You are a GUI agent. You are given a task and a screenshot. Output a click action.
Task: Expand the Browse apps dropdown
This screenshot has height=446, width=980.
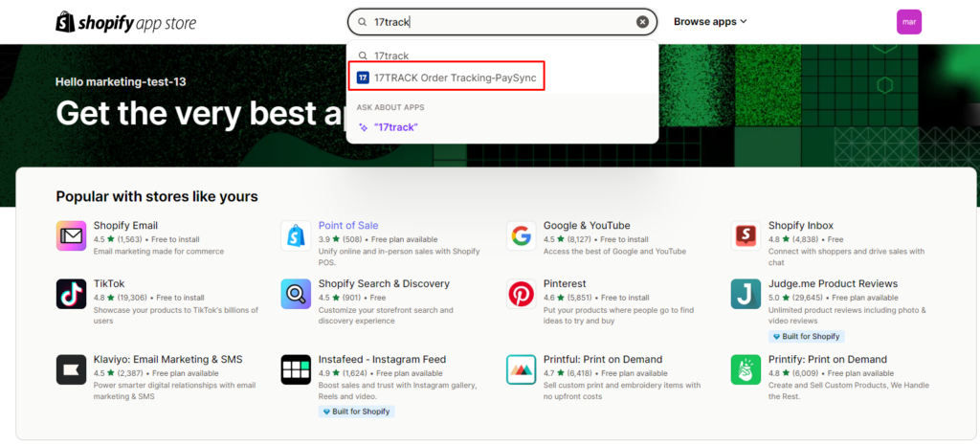click(710, 22)
